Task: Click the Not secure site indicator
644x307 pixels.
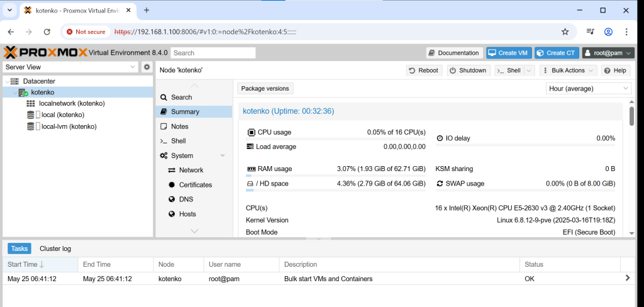Action: (86, 31)
